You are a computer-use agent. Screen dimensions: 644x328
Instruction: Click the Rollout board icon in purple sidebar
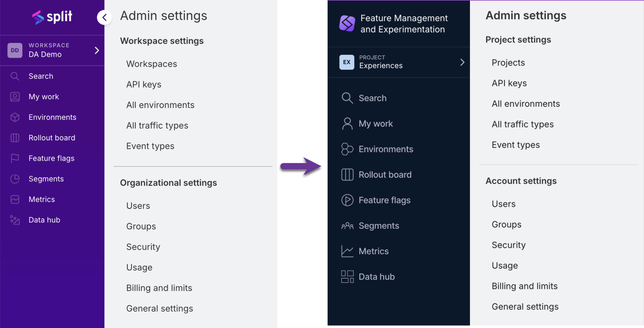(x=15, y=138)
